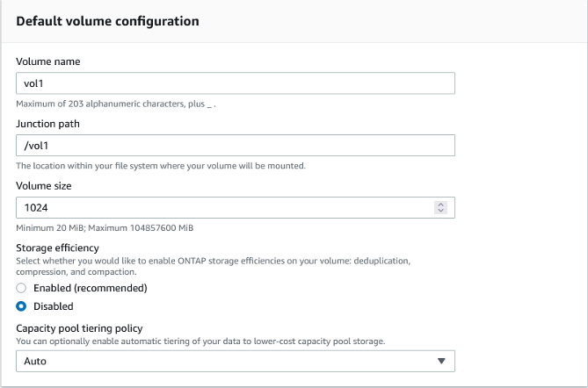The height and width of the screenshot is (388, 588).
Task: Click the "Disabled" option text
Action: [54, 306]
